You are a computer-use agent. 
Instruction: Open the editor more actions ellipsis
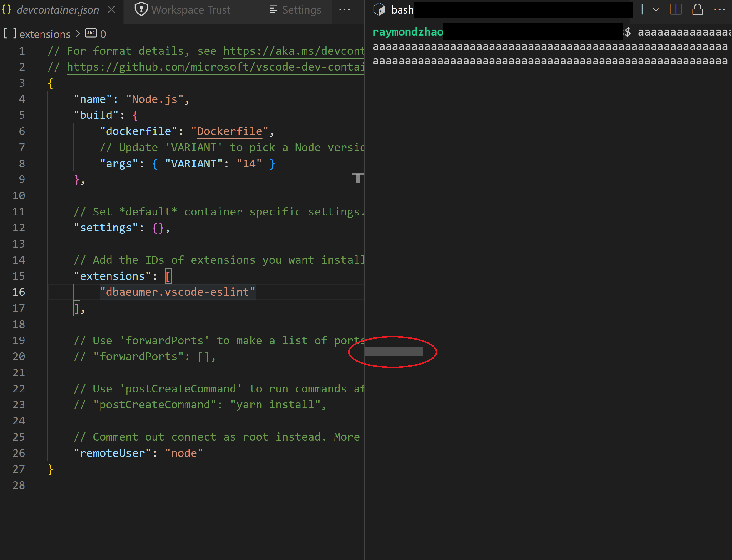pyautogui.click(x=345, y=9)
